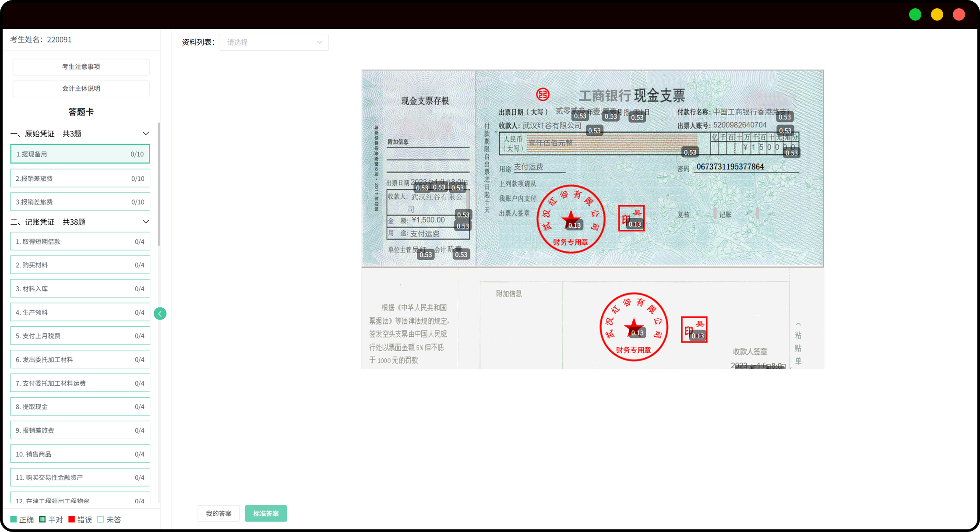980x532 pixels.
Task: Click the square 吴印 stamp beside 出票人签章
Action: click(x=631, y=218)
